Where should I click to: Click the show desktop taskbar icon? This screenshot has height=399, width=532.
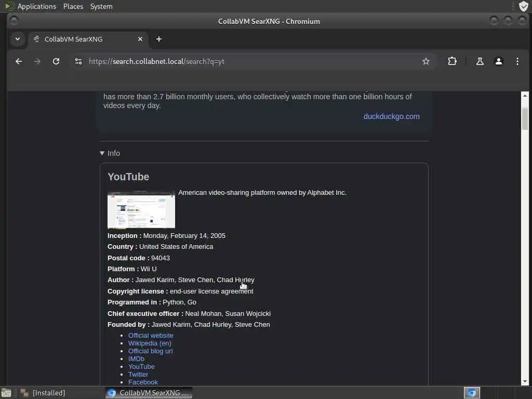point(6,393)
